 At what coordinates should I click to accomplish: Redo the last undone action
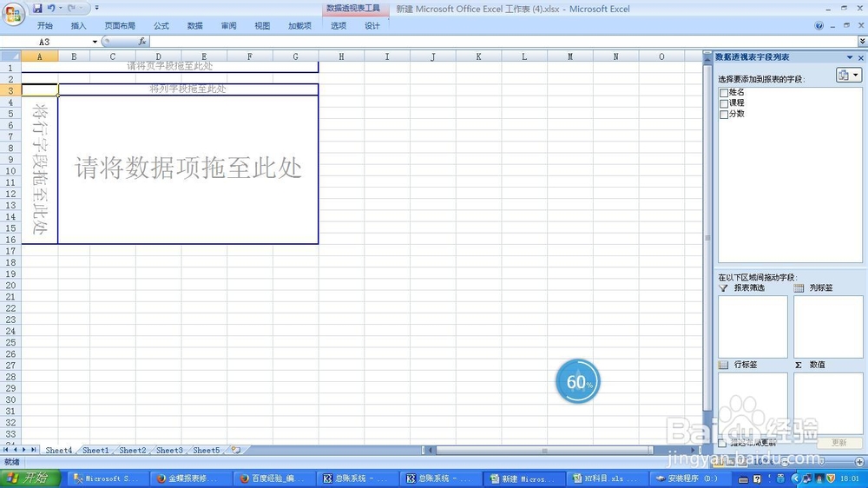pyautogui.click(x=72, y=9)
